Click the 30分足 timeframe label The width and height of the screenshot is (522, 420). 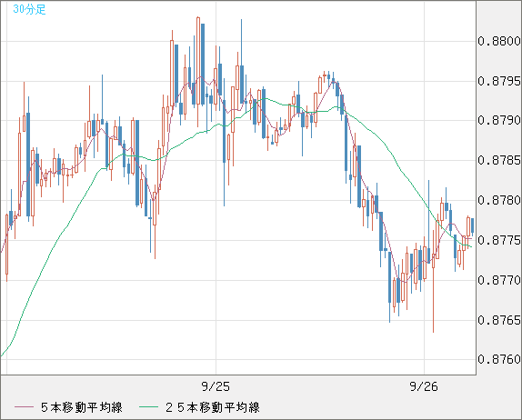pos(29,9)
